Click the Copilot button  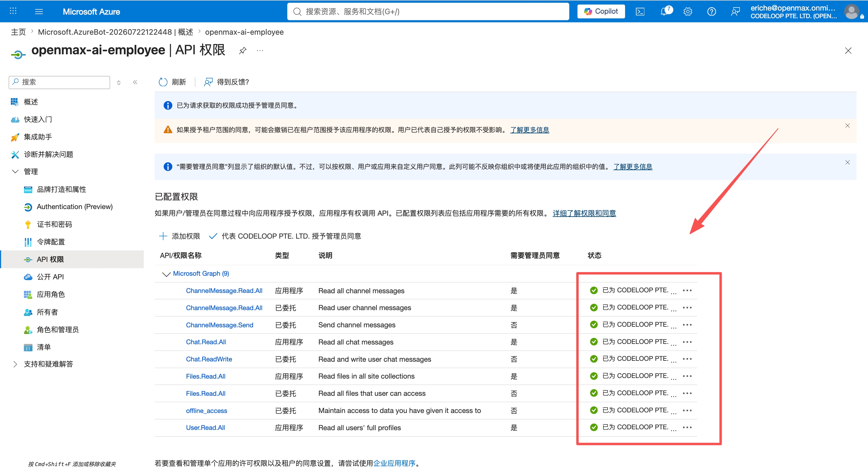(x=601, y=11)
